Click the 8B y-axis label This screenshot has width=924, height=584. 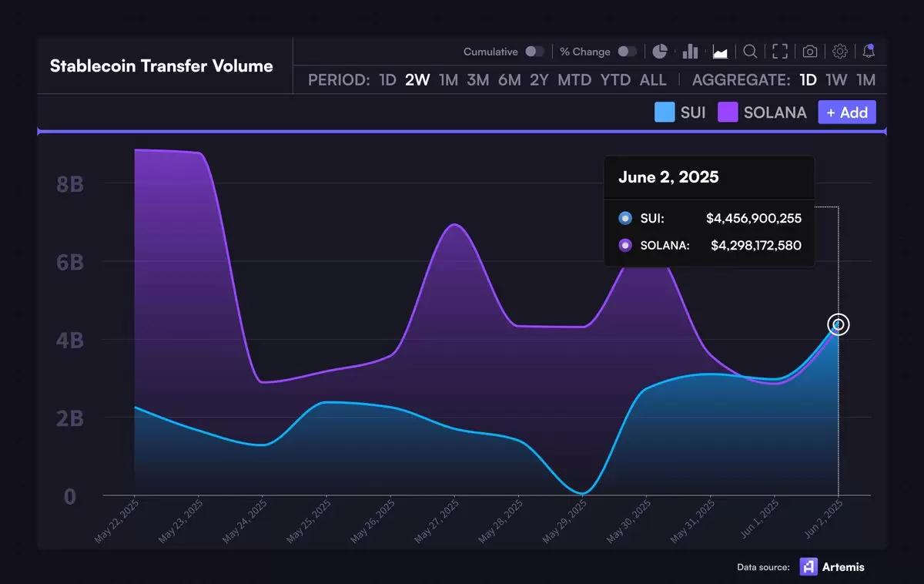(70, 184)
